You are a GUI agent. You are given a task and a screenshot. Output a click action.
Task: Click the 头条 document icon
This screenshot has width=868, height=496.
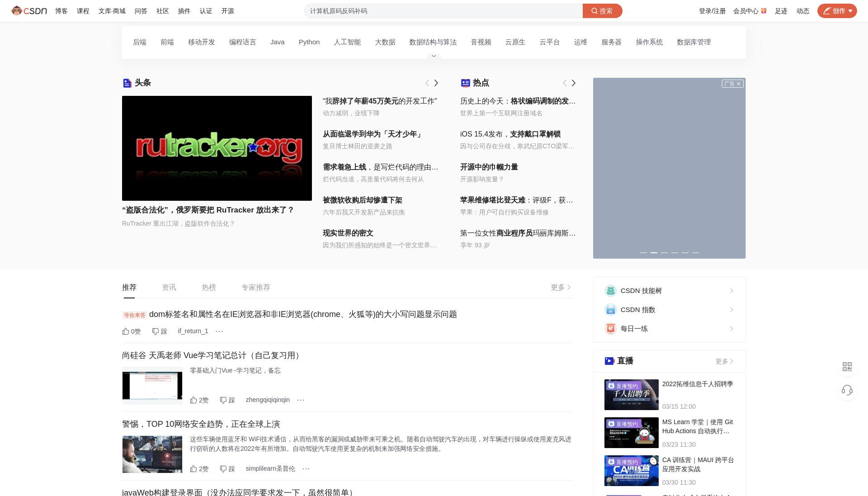127,83
